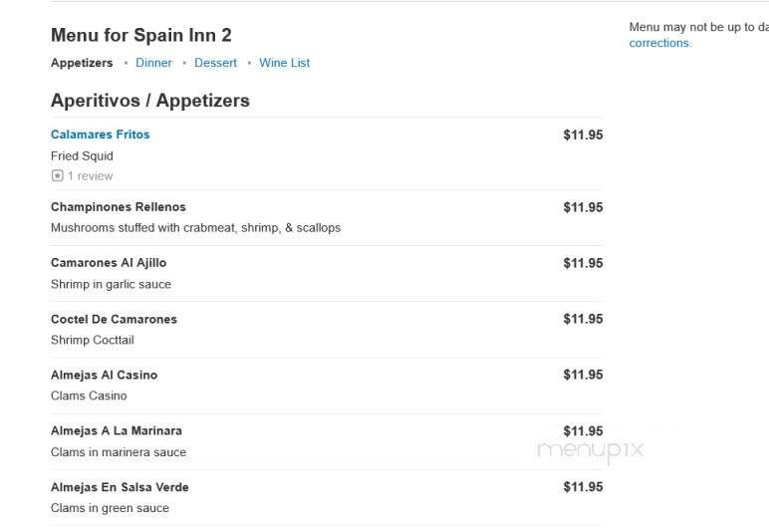Viewport: 769px width, 532px height.
Task: Click the stuffed mushrooms description text
Action: click(x=195, y=228)
